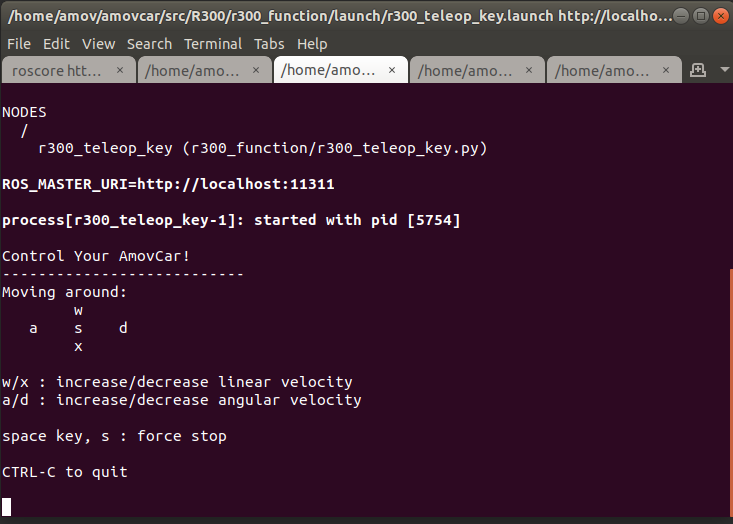Click the terminal vertical scrollbar
Viewport: 733px width, 524px height.
[731, 393]
